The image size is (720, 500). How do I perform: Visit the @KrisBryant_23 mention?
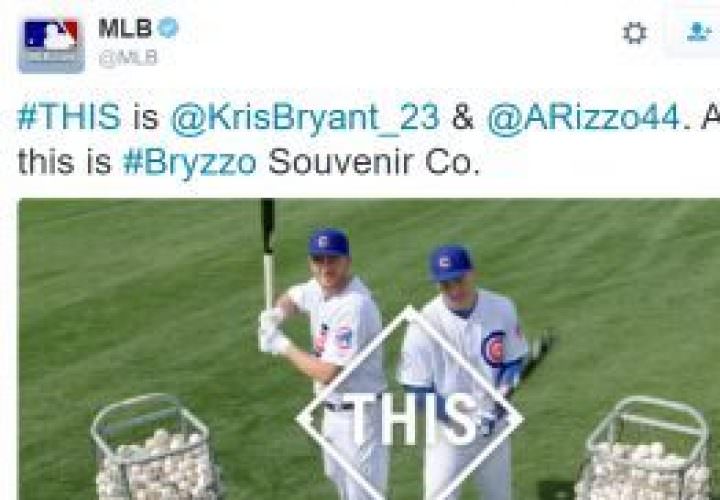click(x=305, y=119)
